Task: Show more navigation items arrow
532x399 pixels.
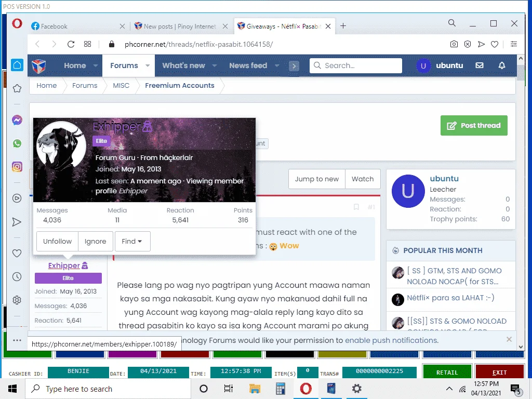Action: 294,66
